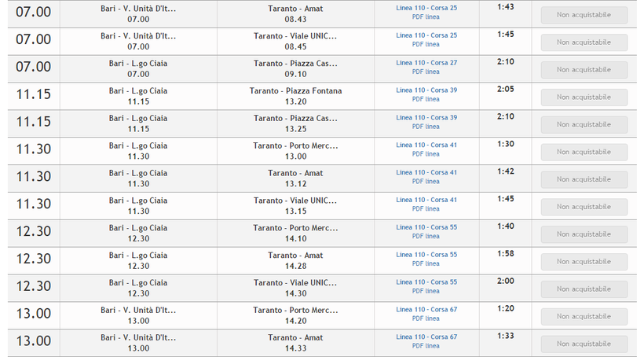644x357 pixels.
Task: Open Linea 110 Corsa 25 link arriving 08.45
Action: (426, 35)
